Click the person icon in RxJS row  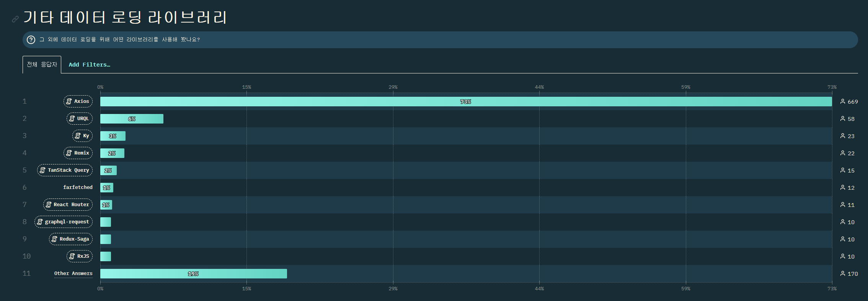(x=842, y=256)
